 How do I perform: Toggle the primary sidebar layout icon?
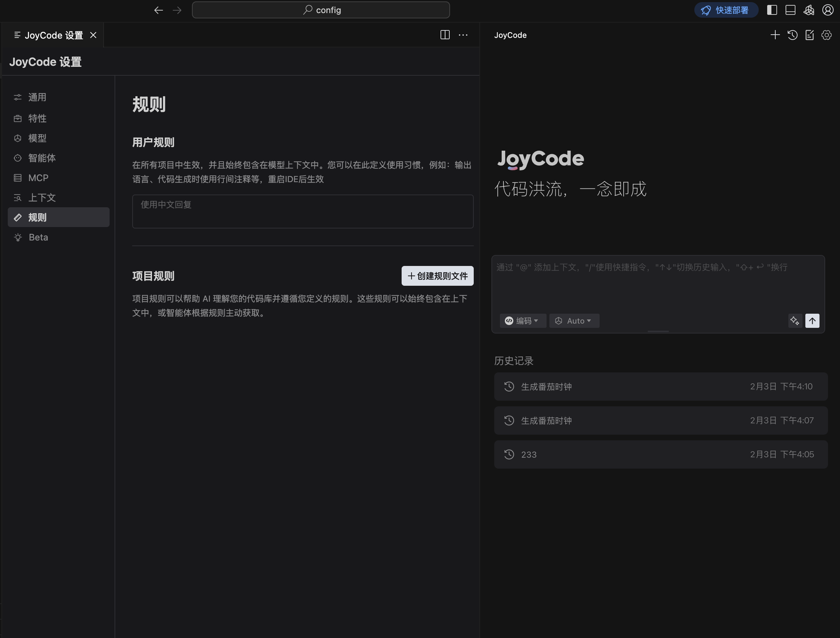pos(772,10)
